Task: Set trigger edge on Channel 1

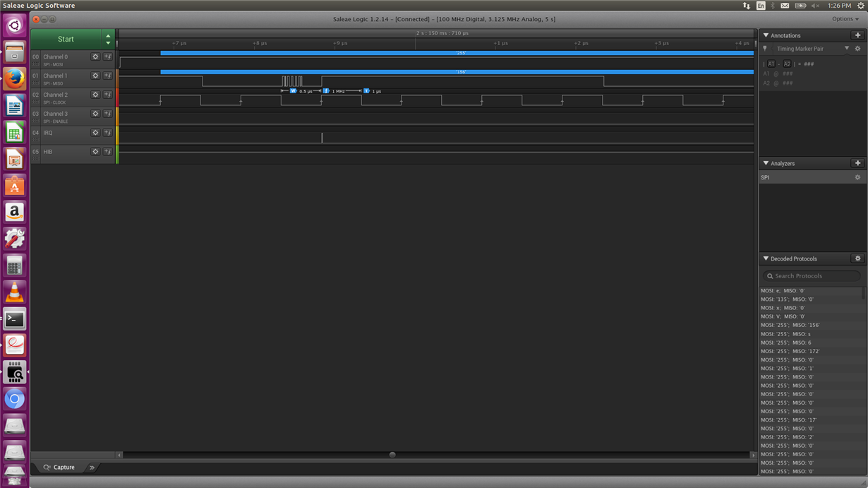Action: [x=108, y=76]
